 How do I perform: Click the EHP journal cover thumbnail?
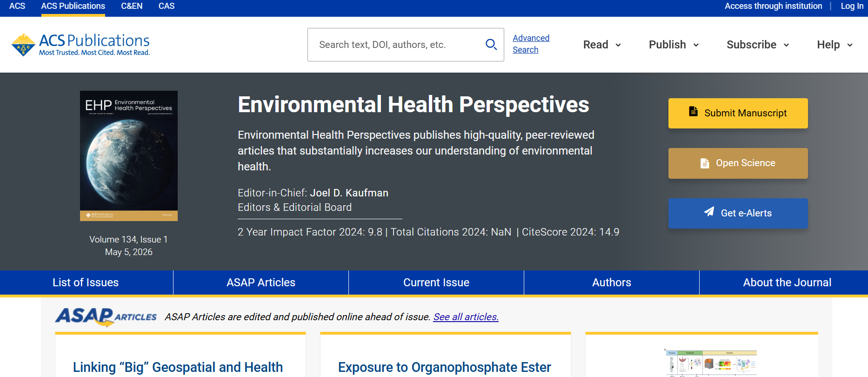click(x=129, y=156)
